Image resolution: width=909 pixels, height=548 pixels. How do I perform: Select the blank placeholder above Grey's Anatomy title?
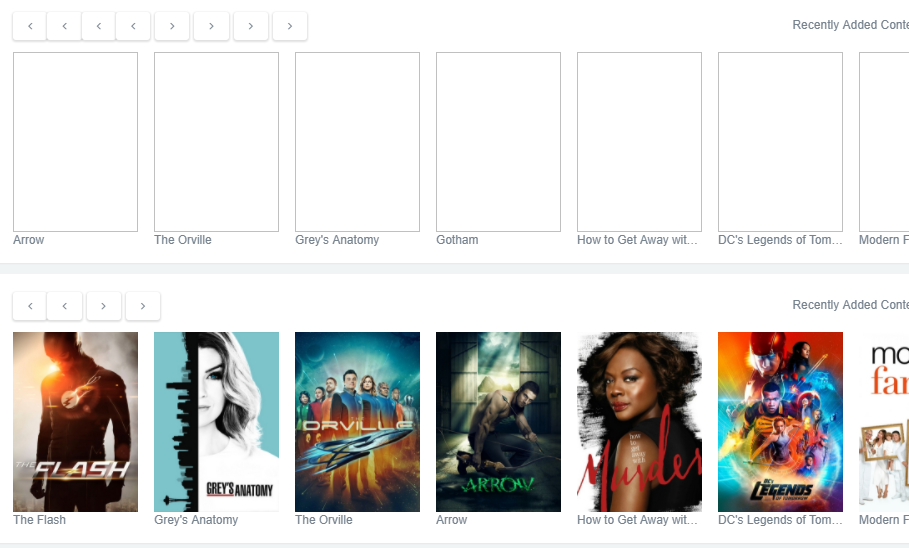point(357,142)
